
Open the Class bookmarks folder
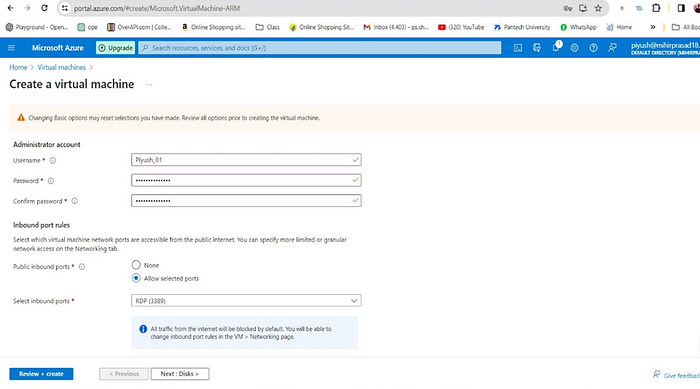267,27
